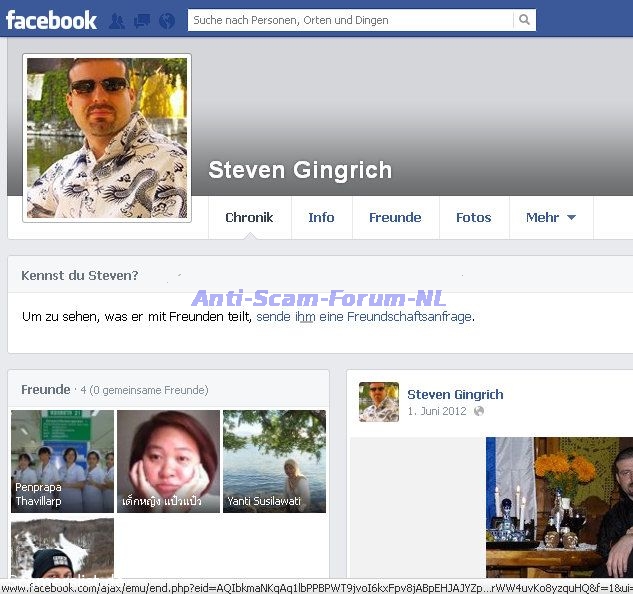Image resolution: width=633 pixels, height=594 pixels.
Task: Click the search magnifier button
Action: [524, 20]
